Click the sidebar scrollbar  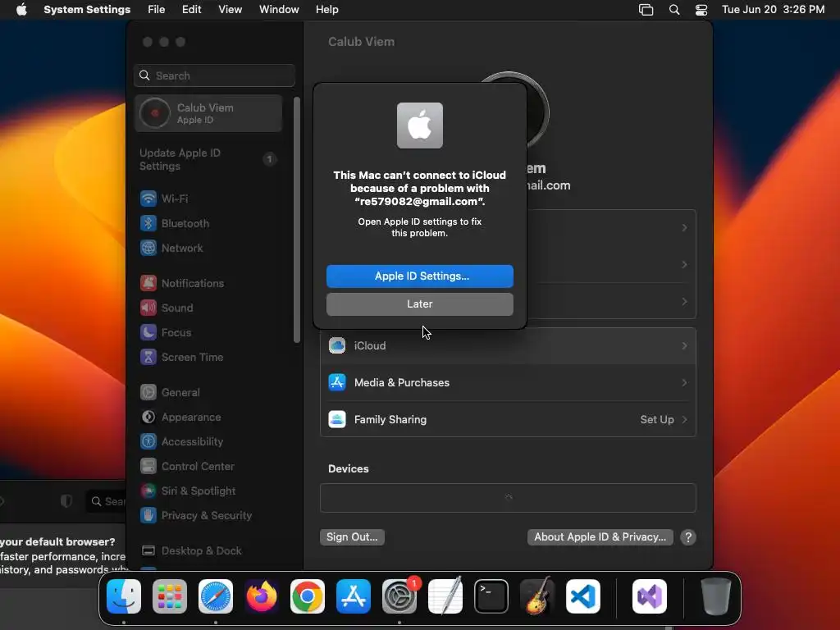pyautogui.click(x=297, y=220)
